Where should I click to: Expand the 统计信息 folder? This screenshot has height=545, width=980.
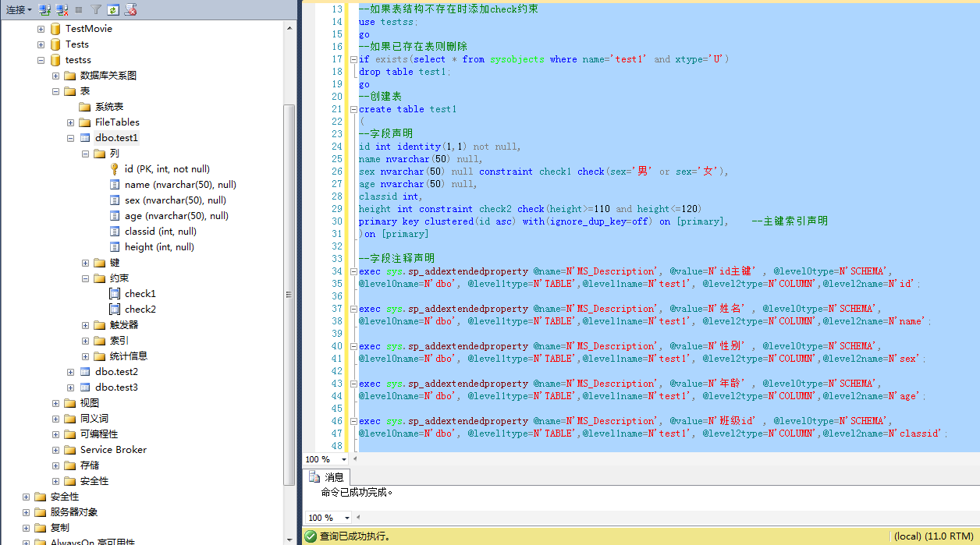click(86, 356)
